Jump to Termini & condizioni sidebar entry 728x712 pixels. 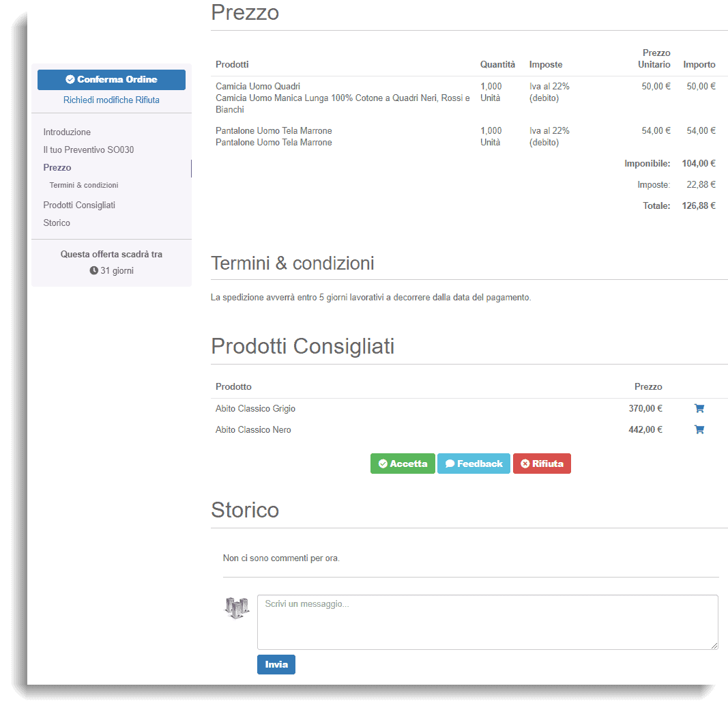84,185
